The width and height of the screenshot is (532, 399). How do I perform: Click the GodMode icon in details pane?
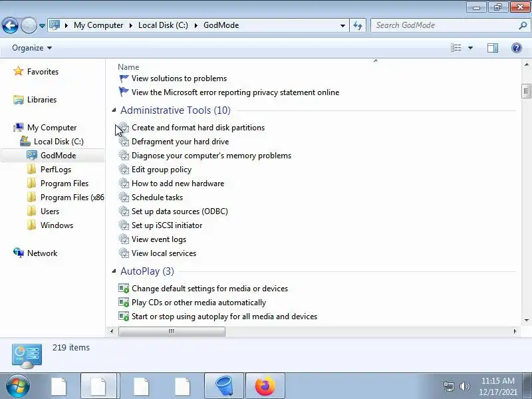27,356
